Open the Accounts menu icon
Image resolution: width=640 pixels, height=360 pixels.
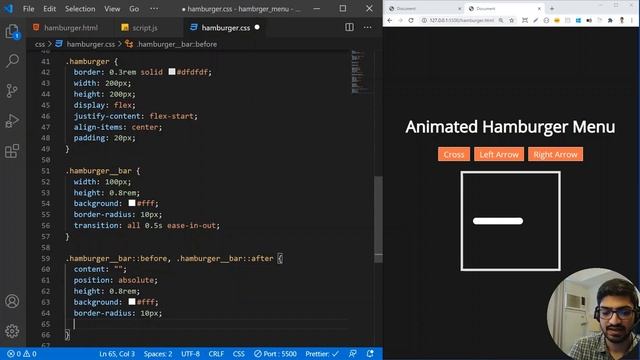(12, 301)
